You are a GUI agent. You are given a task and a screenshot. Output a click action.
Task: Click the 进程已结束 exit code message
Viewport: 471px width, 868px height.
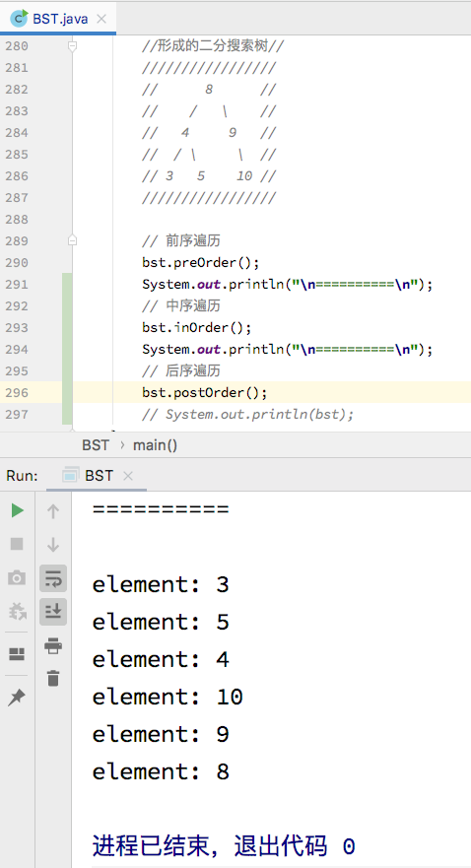[x=224, y=846]
